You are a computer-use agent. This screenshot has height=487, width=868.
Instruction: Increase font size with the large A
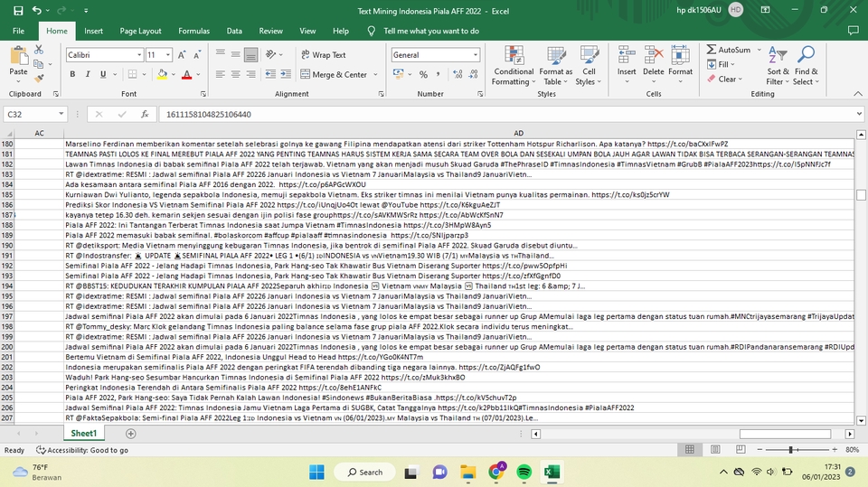(182, 55)
